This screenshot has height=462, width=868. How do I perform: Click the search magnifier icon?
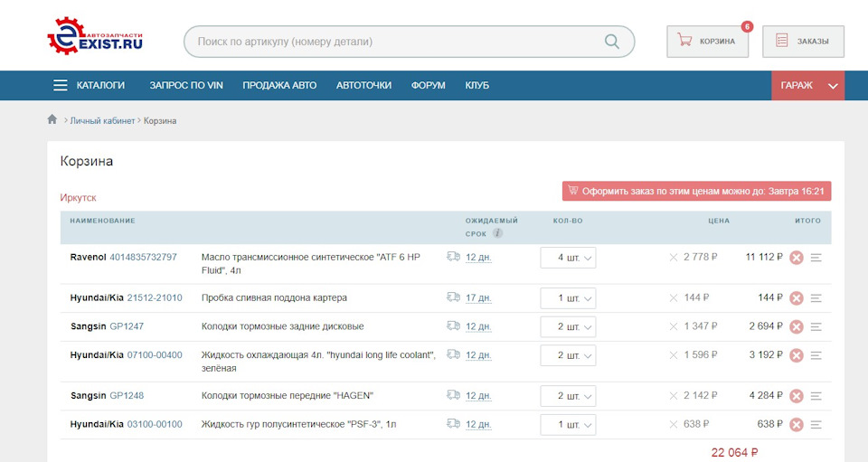point(612,42)
